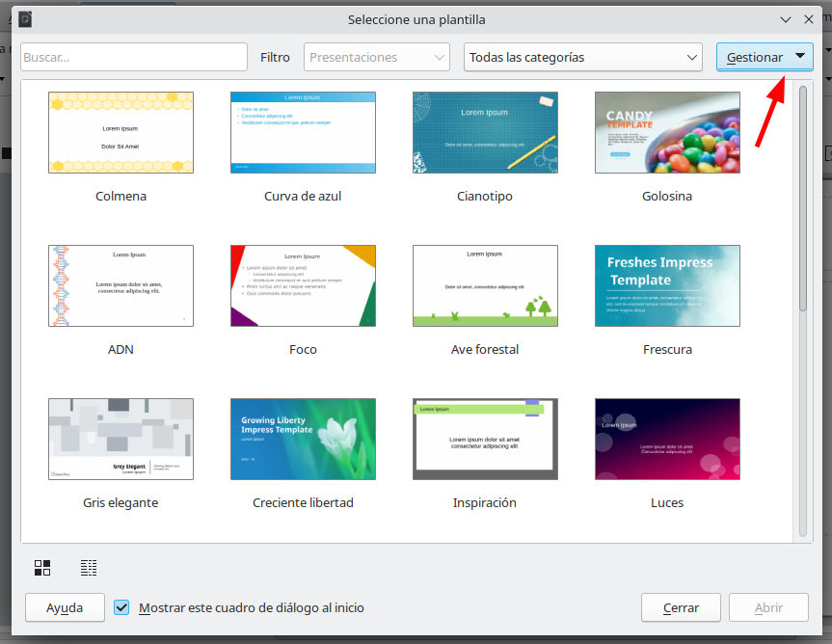The height and width of the screenshot is (644, 832).
Task: Select the Curva de azul template thumbnail
Action: pyautogui.click(x=303, y=133)
